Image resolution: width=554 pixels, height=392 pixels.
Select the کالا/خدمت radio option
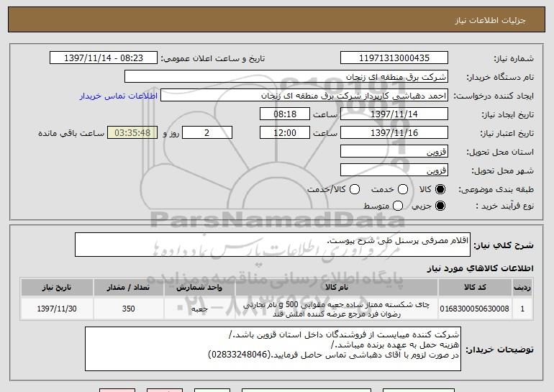(x=355, y=189)
